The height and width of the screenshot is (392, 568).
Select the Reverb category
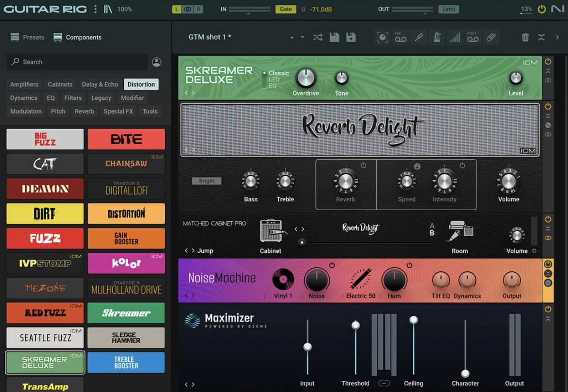tap(84, 111)
